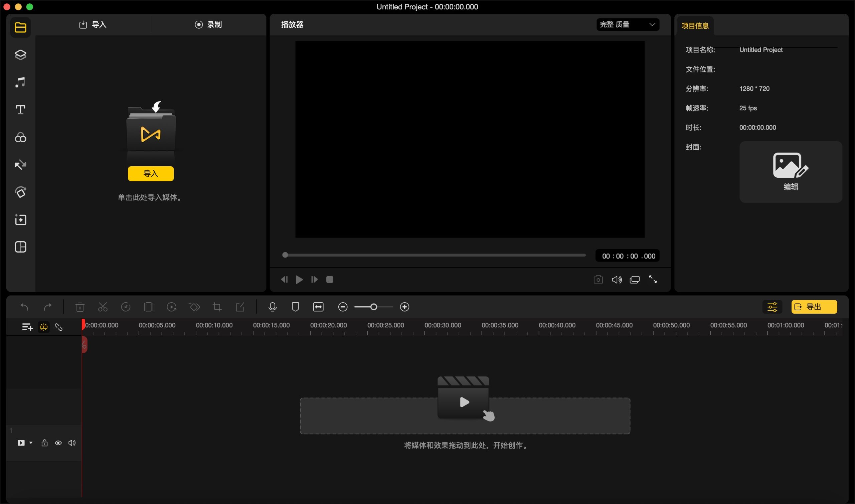Take a snapshot with camera icon
Screen dimensions: 855x504
[x=598, y=280]
